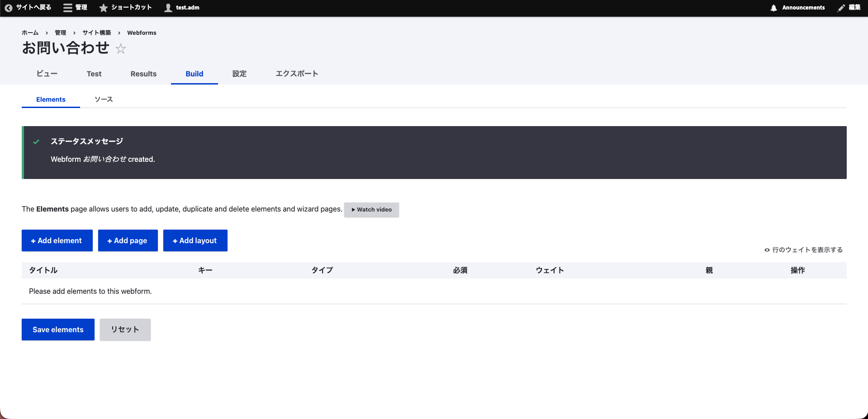Follow the Webforms breadcrumb link

142,33
